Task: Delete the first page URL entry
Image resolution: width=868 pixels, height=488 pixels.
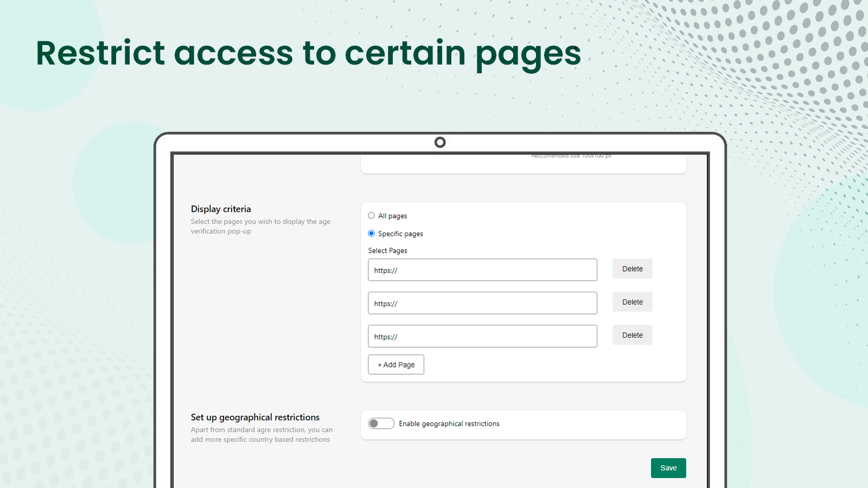Action: coord(633,269)
